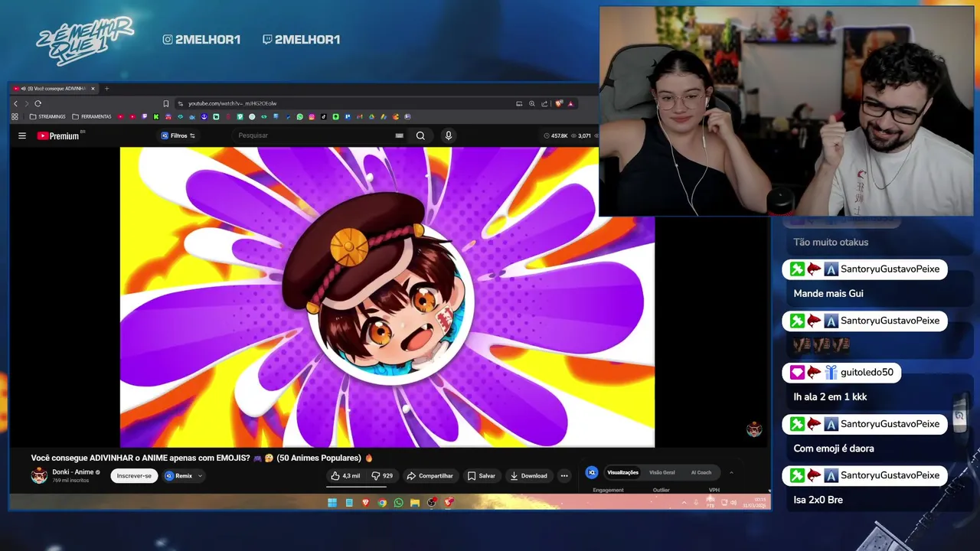Click guitoledo50 username in chat
The height and width of the screenshot is (551, 980).
[x=867, y=373]
